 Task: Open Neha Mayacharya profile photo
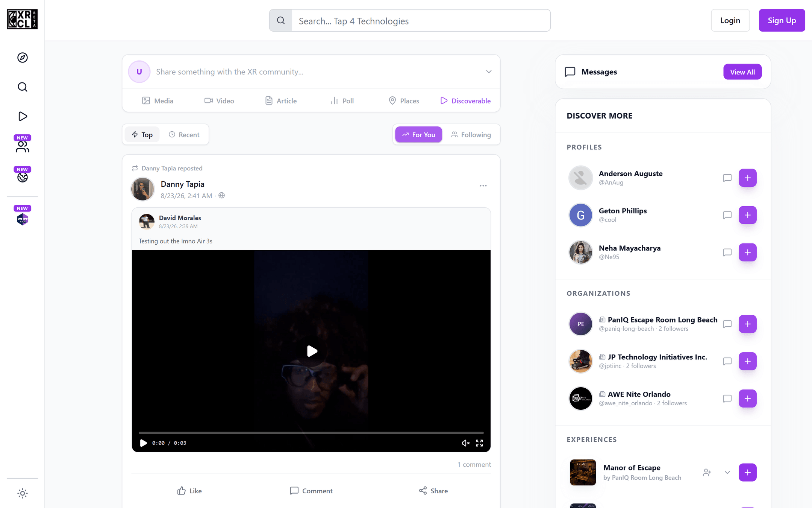[x=580, y=252]
